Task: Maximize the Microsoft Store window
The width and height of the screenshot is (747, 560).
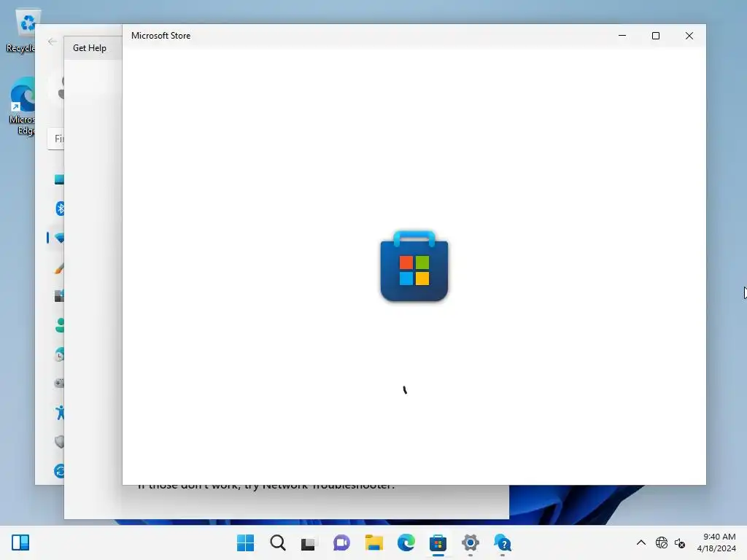Action: [656, 36]
